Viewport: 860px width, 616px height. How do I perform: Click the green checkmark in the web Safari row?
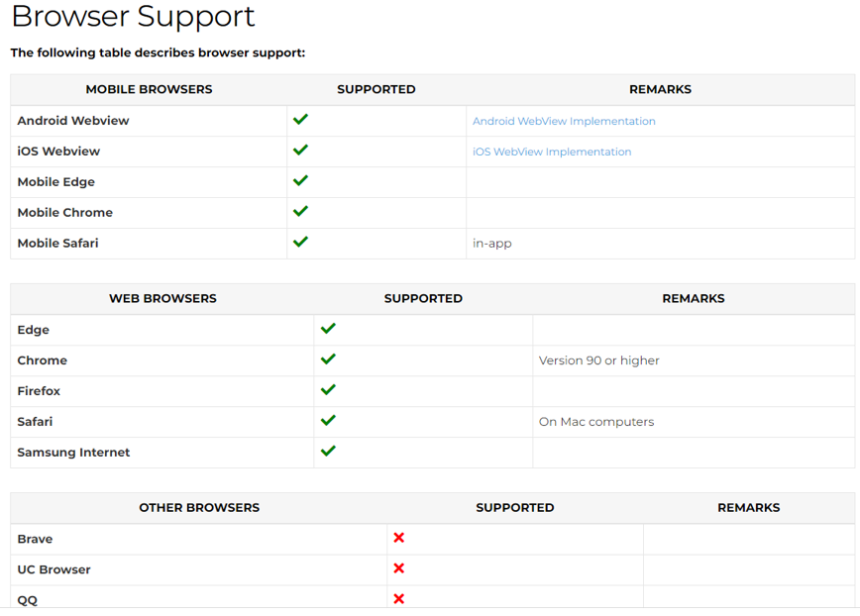pos(328,421)
